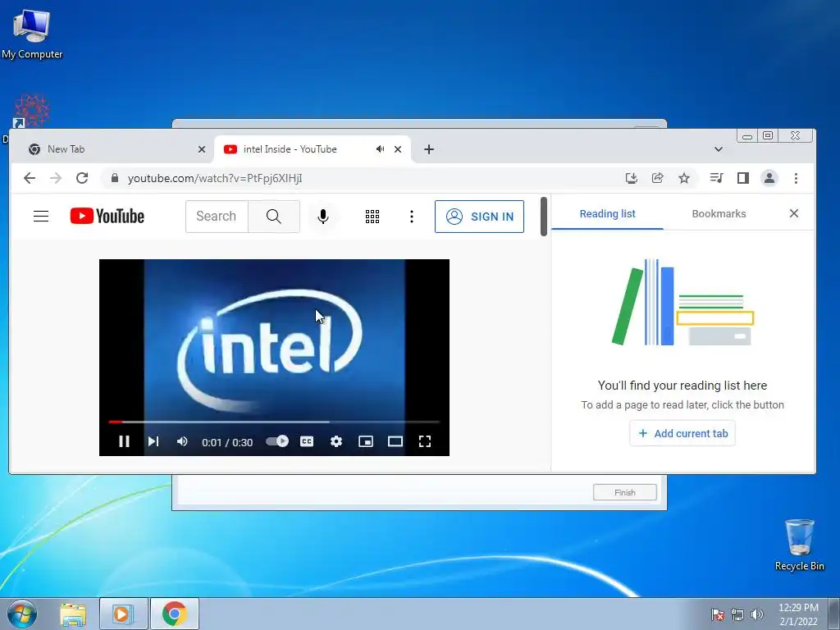The image size is (840, 630).
Task: Open Chrome profile avatar
Action: [769, 178]
